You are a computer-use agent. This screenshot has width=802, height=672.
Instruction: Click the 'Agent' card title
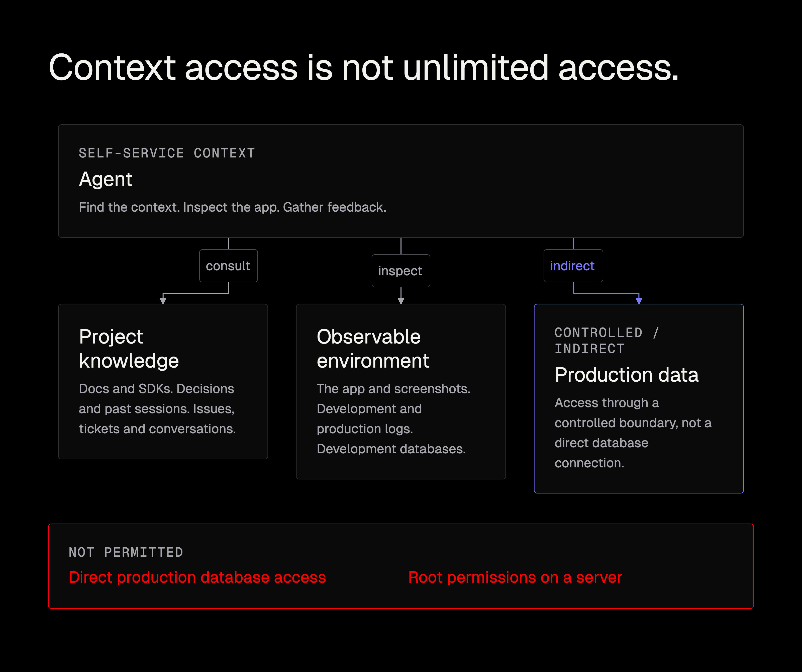pos(106,180)
